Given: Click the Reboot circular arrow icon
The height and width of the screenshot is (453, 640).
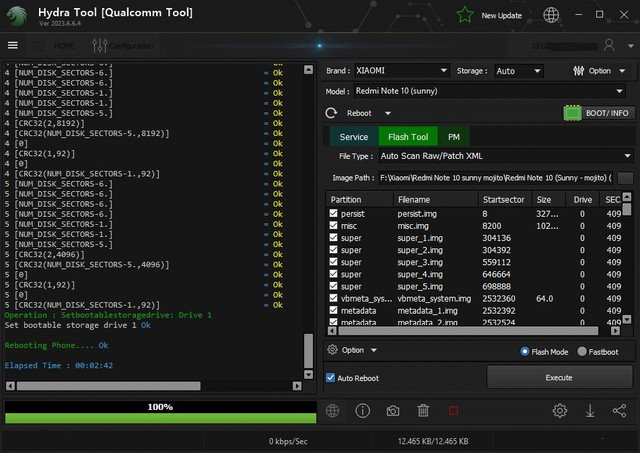Looking at the screenshot, I should (x=331, y=113).
